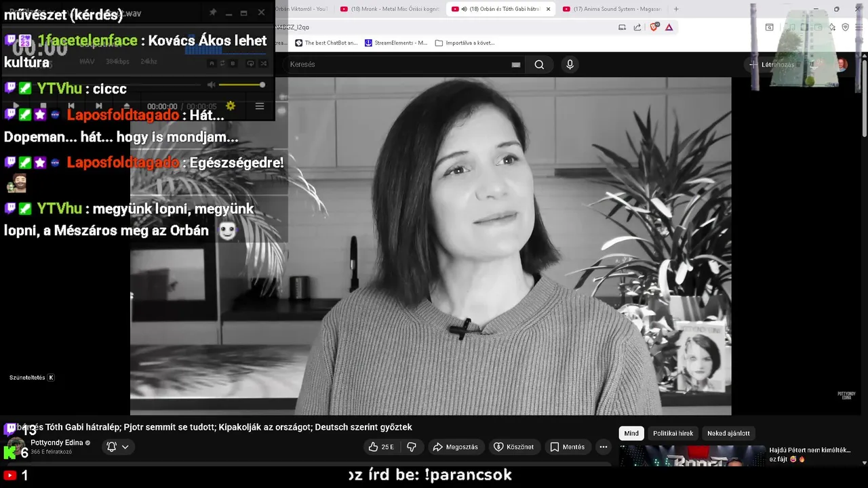Pin the audio player window
This screenshot has height=488, width=868.
(x=212, y=12)
